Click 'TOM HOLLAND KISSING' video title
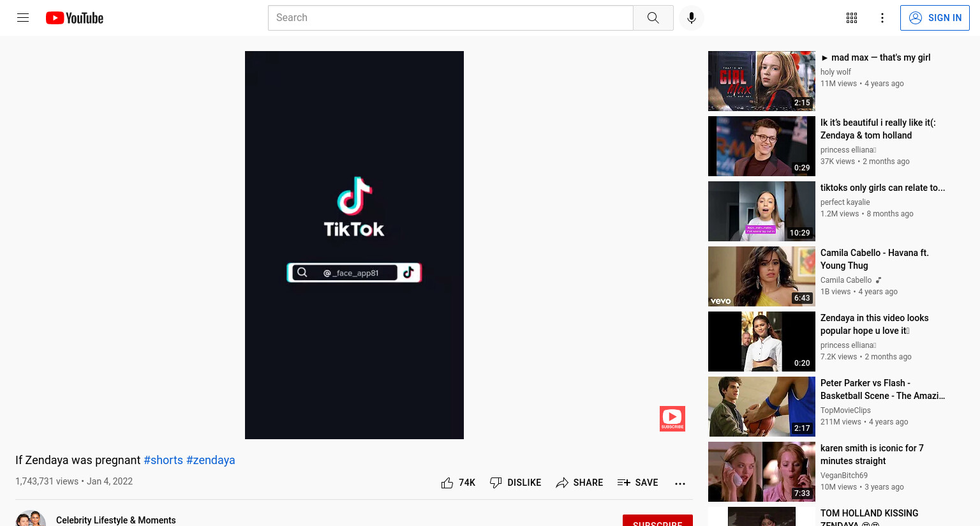 [870, 518]
